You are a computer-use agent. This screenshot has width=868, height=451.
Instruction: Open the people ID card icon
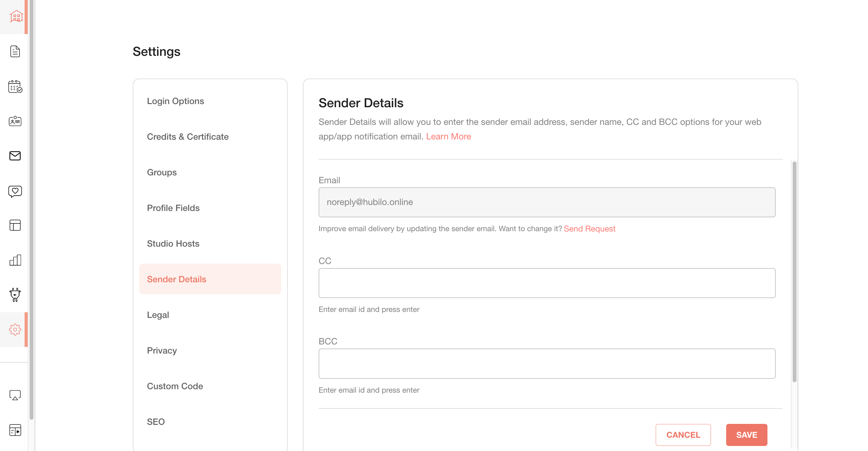15,121
